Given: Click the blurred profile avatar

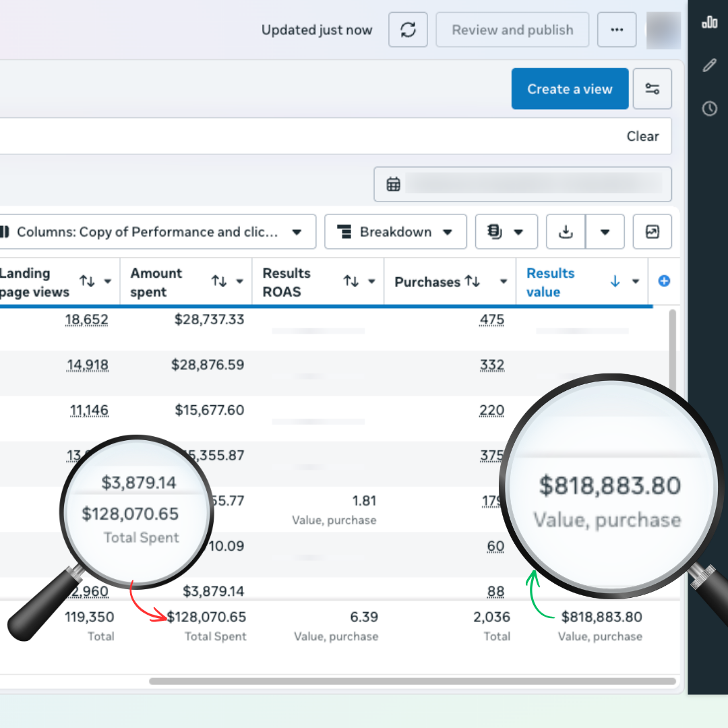Looking at the screenshot, I should point(663,30).
